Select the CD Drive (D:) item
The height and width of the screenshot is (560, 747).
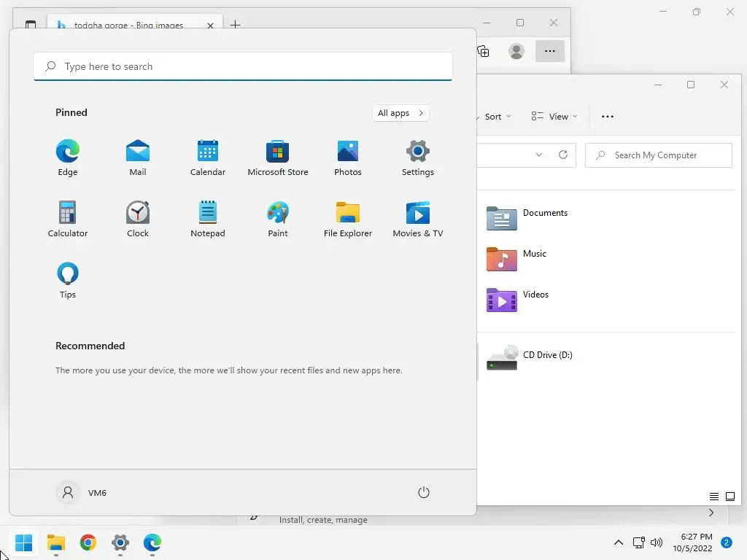[530, 358]
